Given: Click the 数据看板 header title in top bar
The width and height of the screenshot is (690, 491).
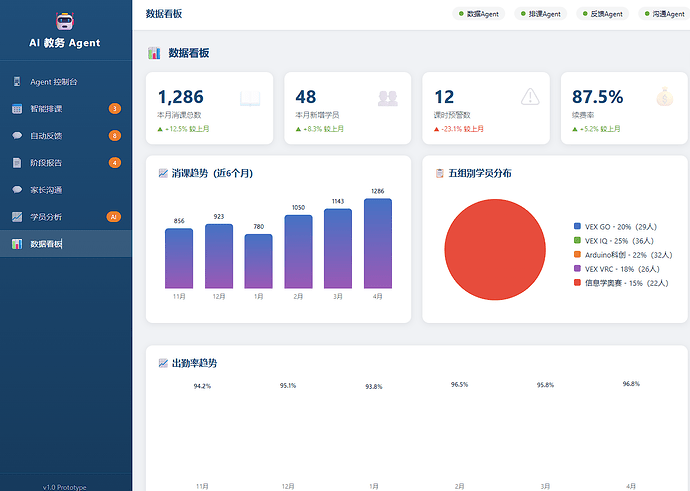Looking at the screenshot, I should pyautogui.click(x=164, y=14).
